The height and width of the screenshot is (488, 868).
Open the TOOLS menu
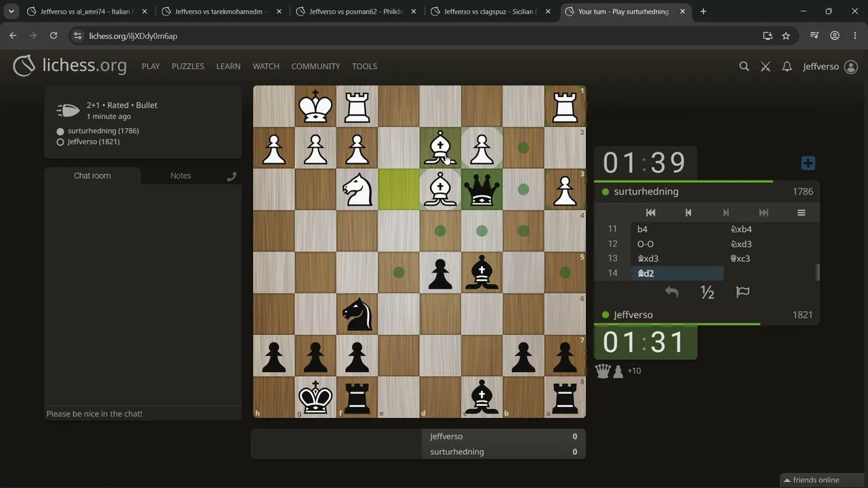coord(364,66)
